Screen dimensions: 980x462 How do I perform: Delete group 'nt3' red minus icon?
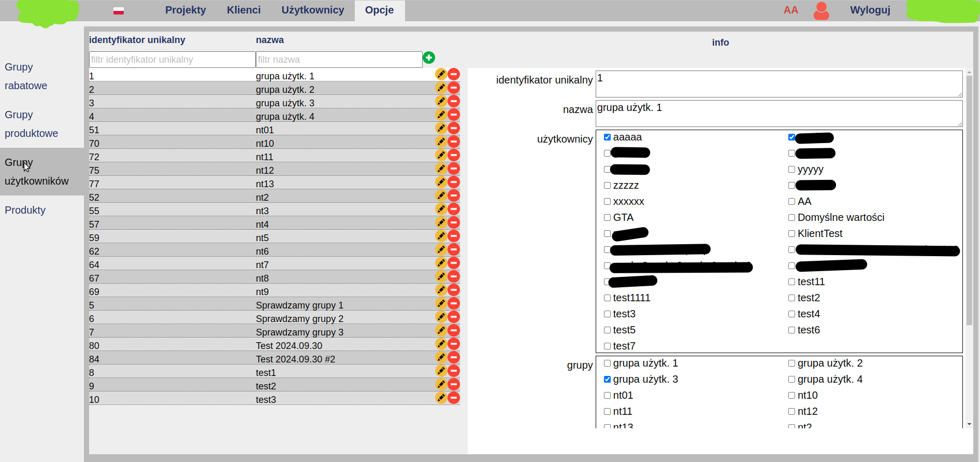click(454, 209)
